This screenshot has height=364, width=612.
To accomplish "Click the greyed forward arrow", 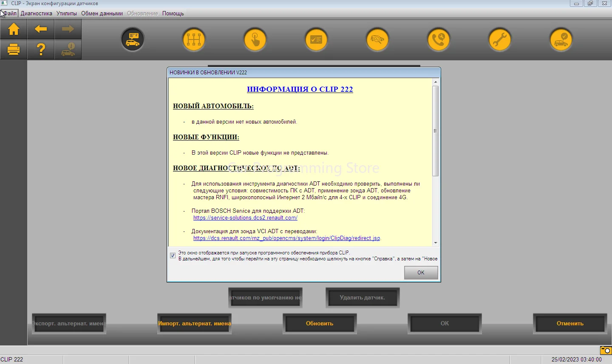I will (68, 29).
